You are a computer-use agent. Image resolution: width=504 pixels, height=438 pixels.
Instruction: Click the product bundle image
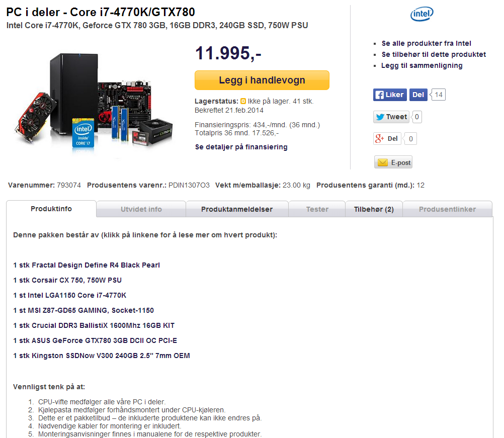[93, 102]
